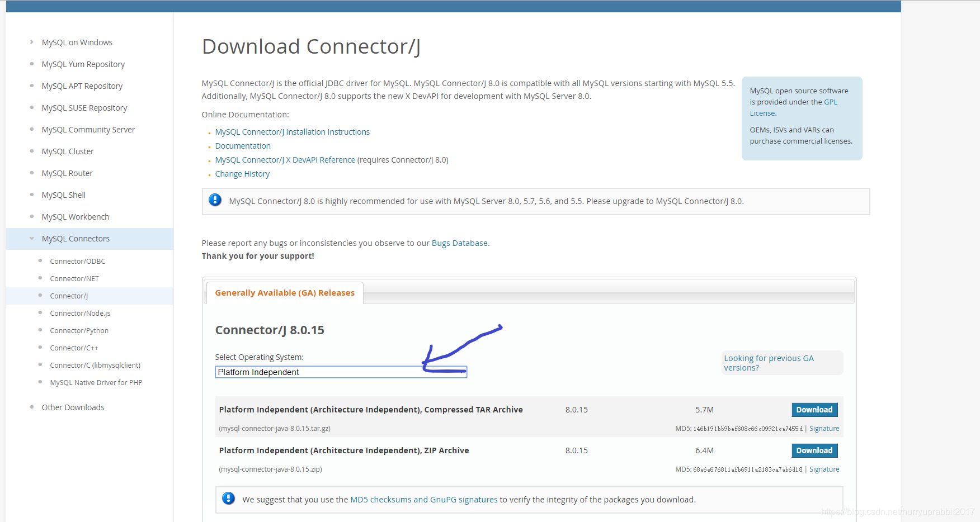Open Looking for previous GA versions link

769,363
